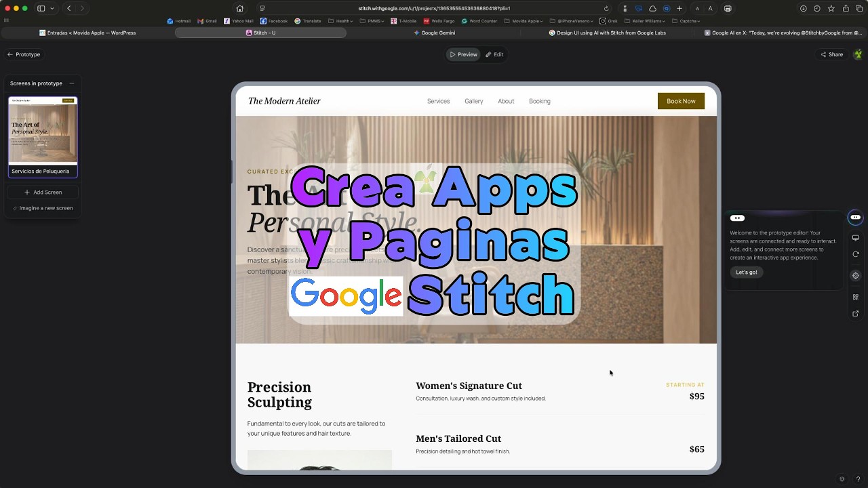The height and width of the screenshot is (488, 868).
Task: Switch to Edit mode
Action: pos(494,54)
